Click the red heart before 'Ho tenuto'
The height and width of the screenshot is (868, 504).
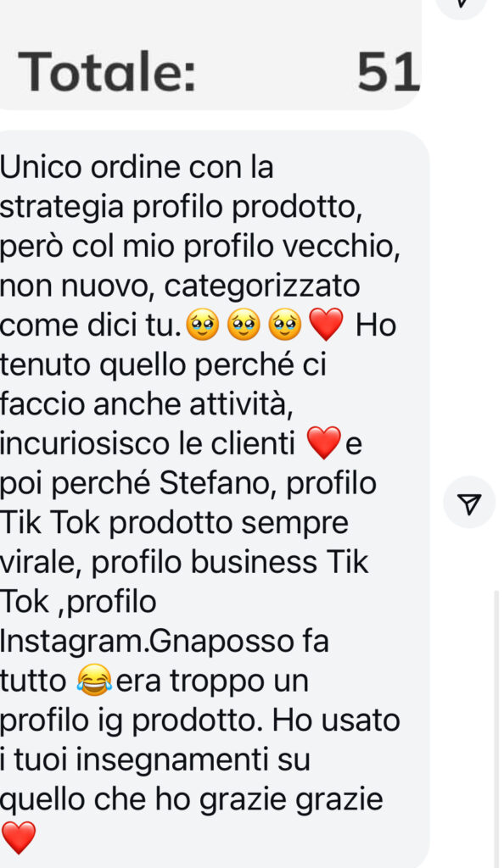pos(326,325)
